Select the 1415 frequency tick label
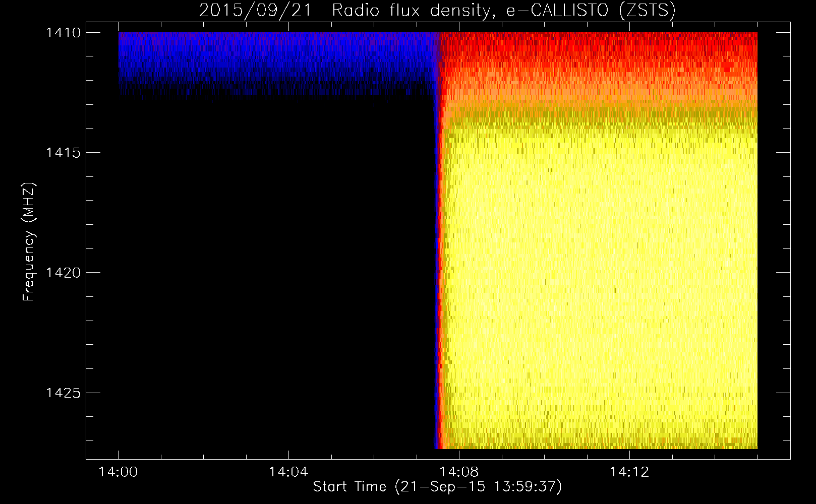Image resolution: width=816 pixels, height=504 pixels. tap(63, 152)
